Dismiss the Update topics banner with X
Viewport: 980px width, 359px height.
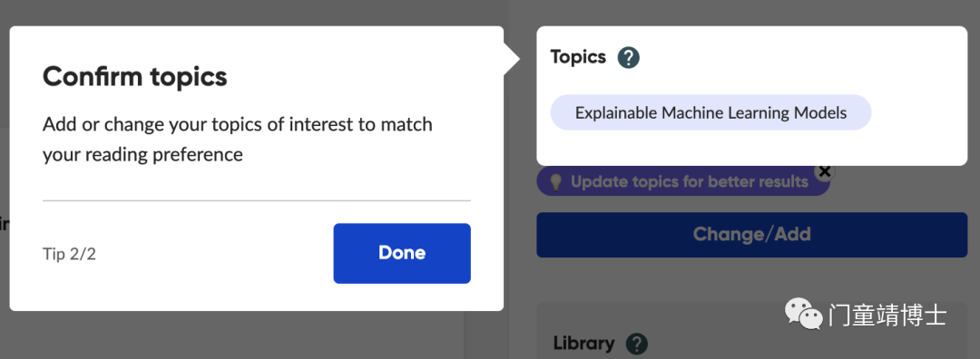pos(824,170)
